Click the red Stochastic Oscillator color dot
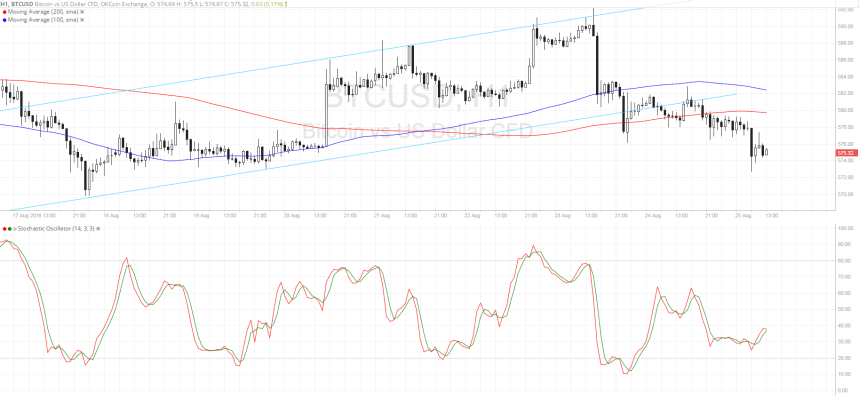 point(4,229)
